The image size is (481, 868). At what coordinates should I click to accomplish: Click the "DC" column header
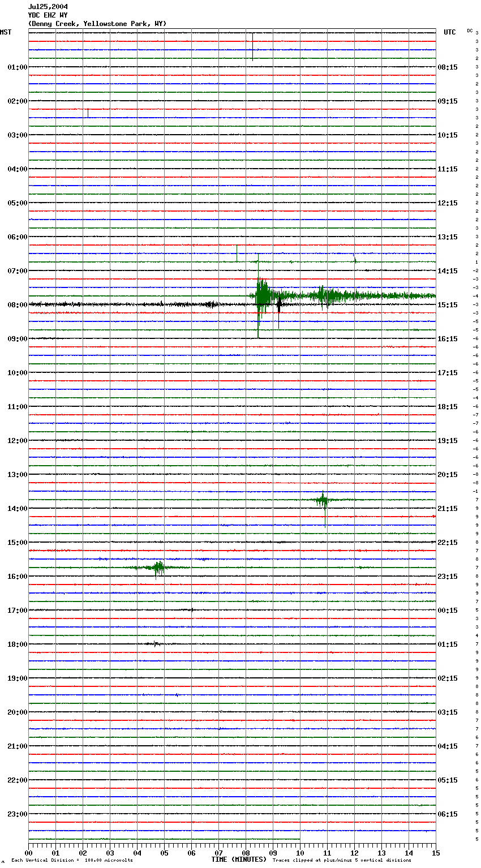click(470, 31)
